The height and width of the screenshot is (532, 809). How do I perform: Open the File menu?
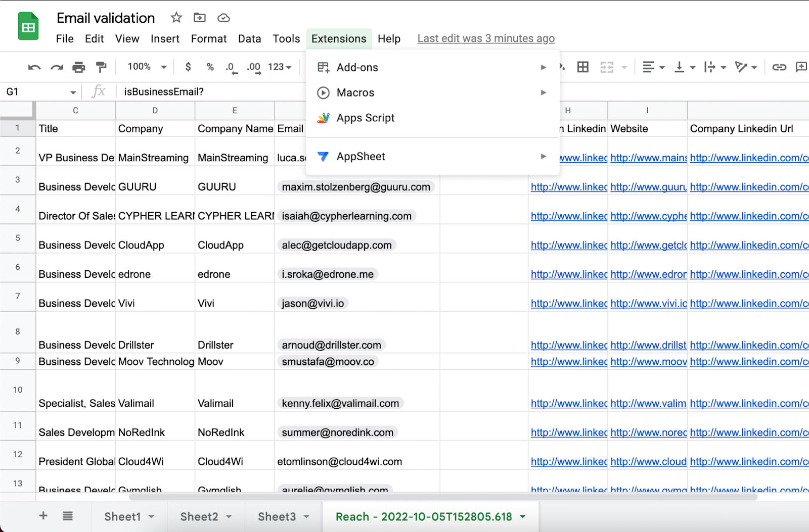pos(65,39)
